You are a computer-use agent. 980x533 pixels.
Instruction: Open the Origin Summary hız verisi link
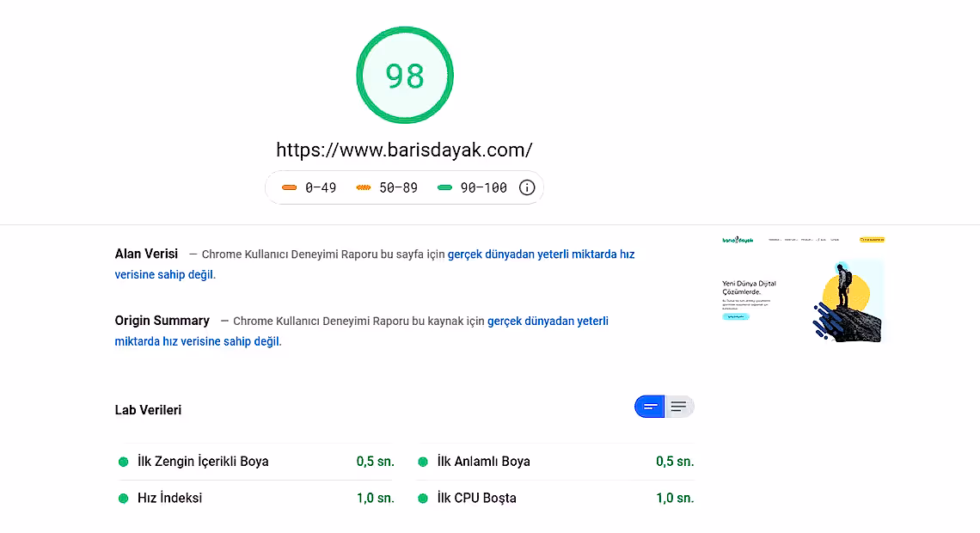click(x=548, y=321)
